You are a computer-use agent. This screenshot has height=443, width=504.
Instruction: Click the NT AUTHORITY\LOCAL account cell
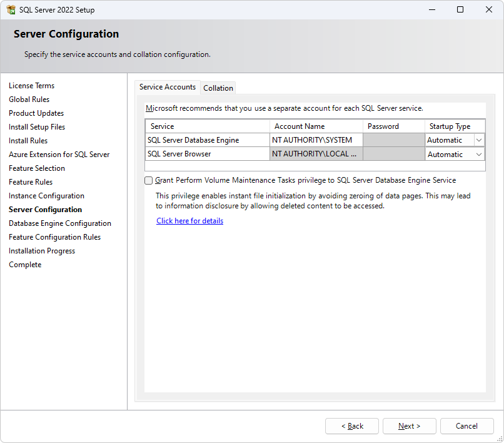(x=316, y=154)
